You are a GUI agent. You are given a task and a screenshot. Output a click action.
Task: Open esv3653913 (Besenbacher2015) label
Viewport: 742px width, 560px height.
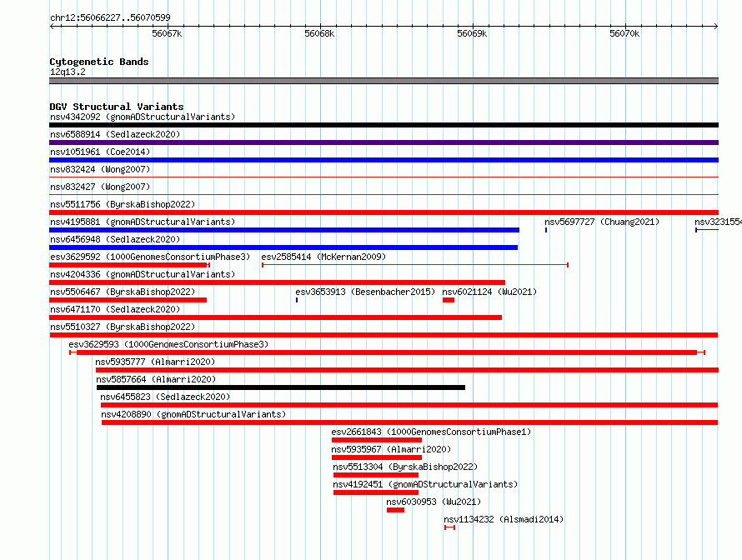click(x=365, y=292)
